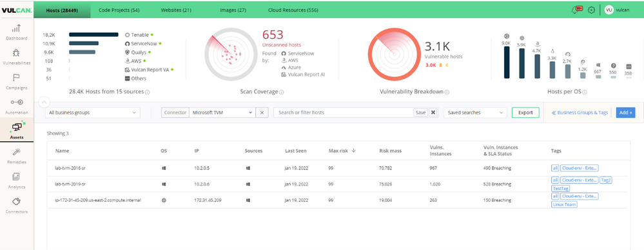Switch to Code Projects (54) tab
Image resolution: width=644 pixels, height=250 pixels.
(119, 10)
